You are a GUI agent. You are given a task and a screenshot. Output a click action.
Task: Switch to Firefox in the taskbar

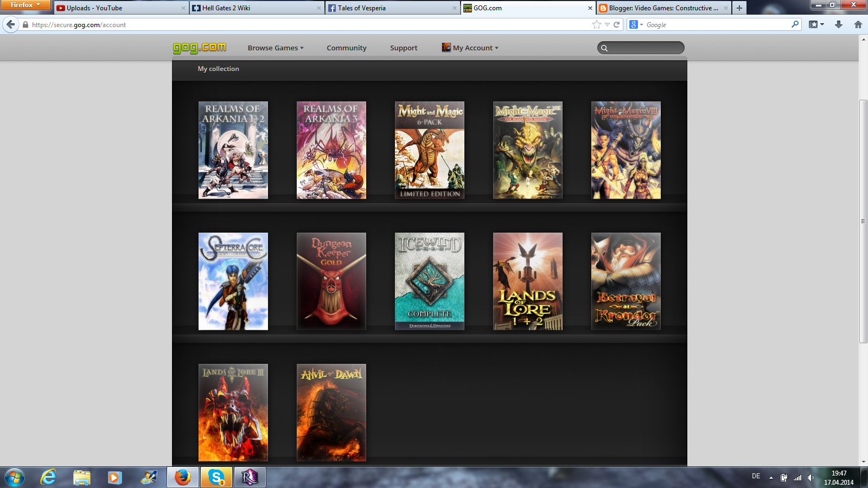click(x=183, y=478)
